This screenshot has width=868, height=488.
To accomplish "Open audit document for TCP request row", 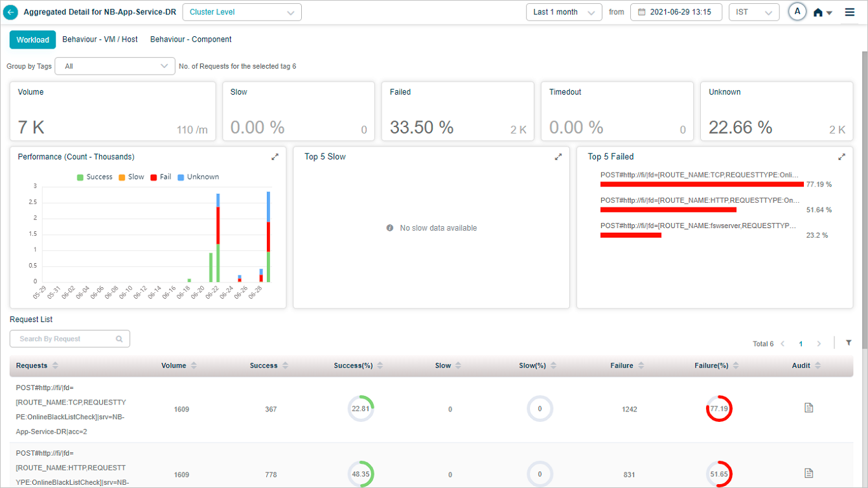I will (x=808, y=408).
